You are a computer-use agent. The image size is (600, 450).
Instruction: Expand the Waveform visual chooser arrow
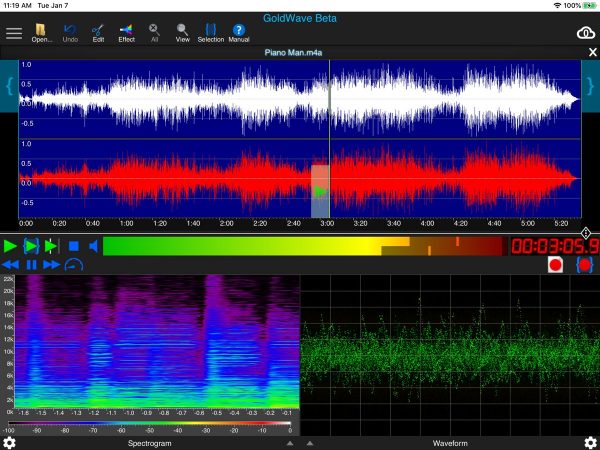(x=310, y=443)
